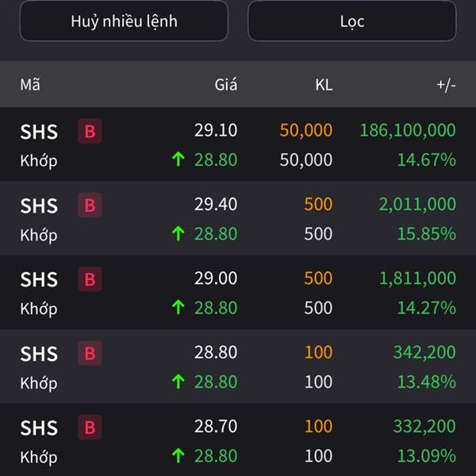Open the order showing 2,011,000 gain
Screen dimensions: 476x476
tap(238, 218)
